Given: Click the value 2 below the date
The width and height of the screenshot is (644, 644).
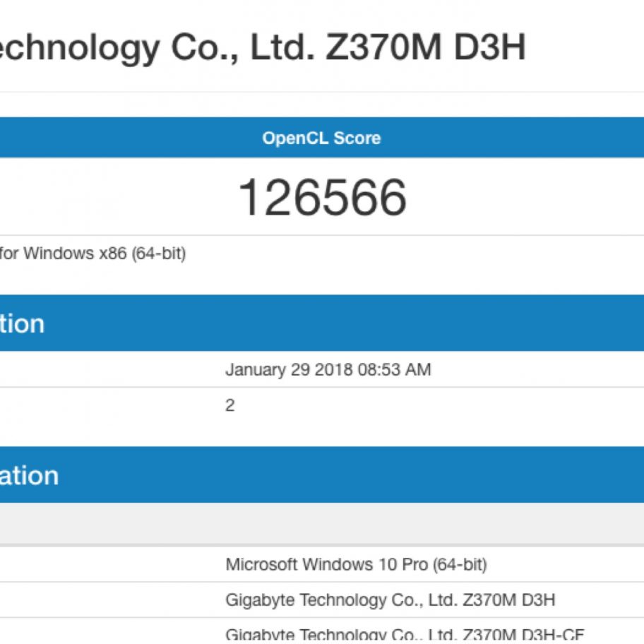Looking at the screenshot, I should (x=230, y=405).
